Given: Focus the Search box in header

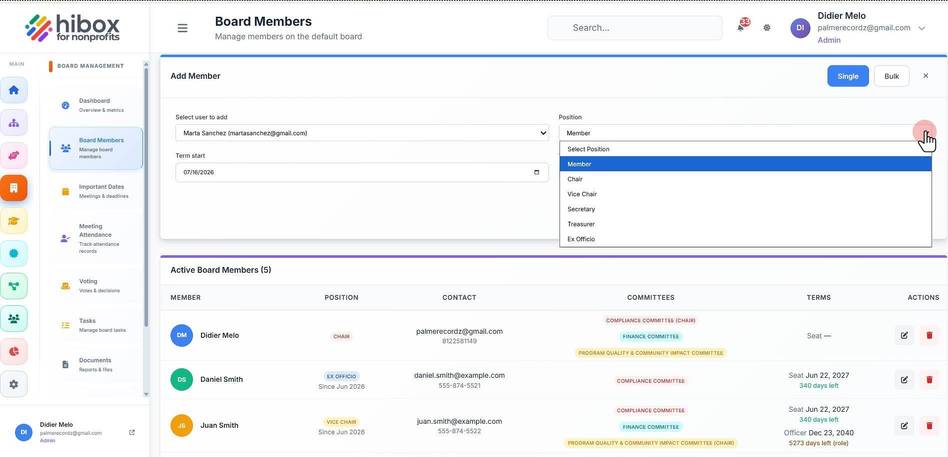Looking at the screenshot, I should click(635, 28).
